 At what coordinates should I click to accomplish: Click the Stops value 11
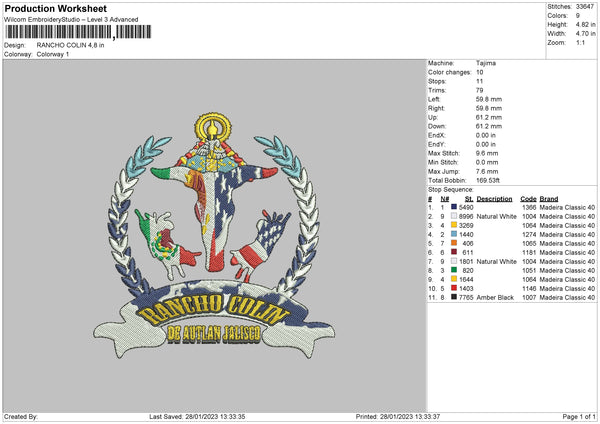[x=479, y=81]
